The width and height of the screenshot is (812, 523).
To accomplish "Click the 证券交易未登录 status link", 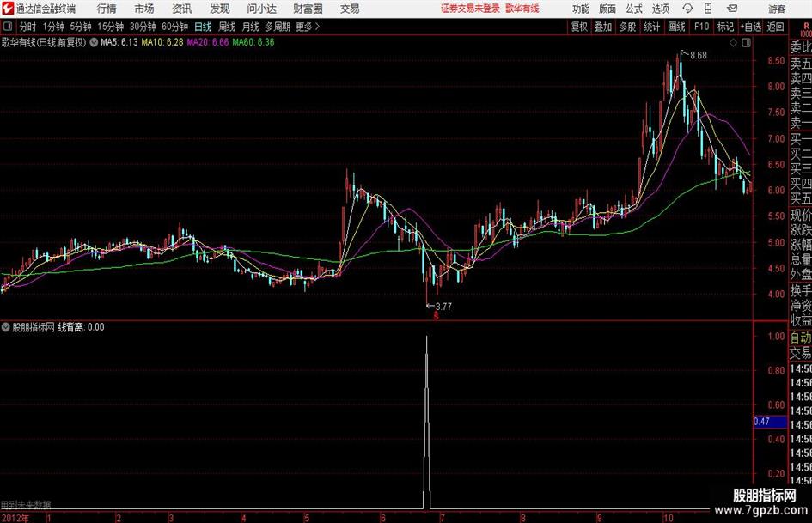I will point(470,9).
